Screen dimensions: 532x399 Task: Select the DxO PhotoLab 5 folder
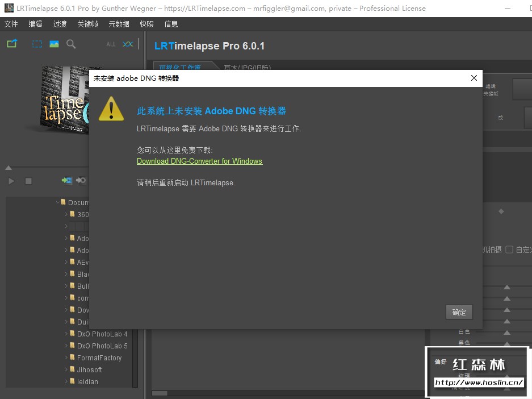(x=102, y=346)
